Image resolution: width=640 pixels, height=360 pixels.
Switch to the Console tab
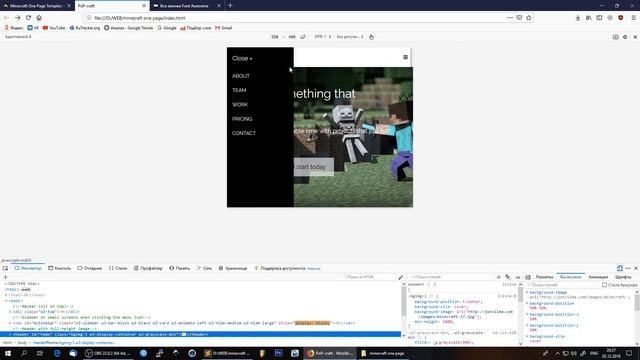(x=59, y=268)
